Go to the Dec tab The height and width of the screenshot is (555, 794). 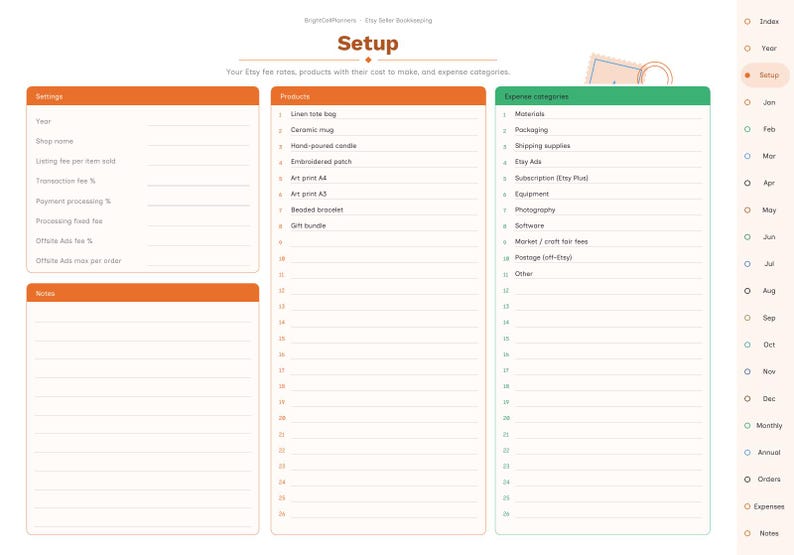(765, 399)
